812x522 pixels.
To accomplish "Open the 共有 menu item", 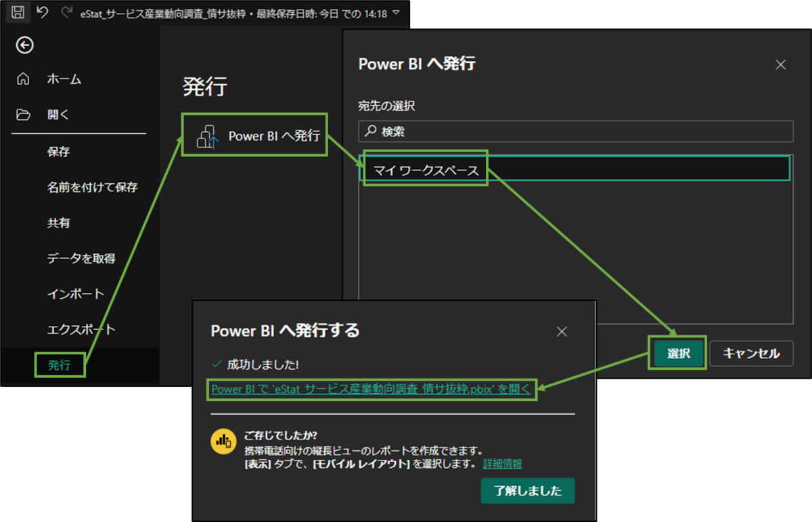I will coord(58,222).
